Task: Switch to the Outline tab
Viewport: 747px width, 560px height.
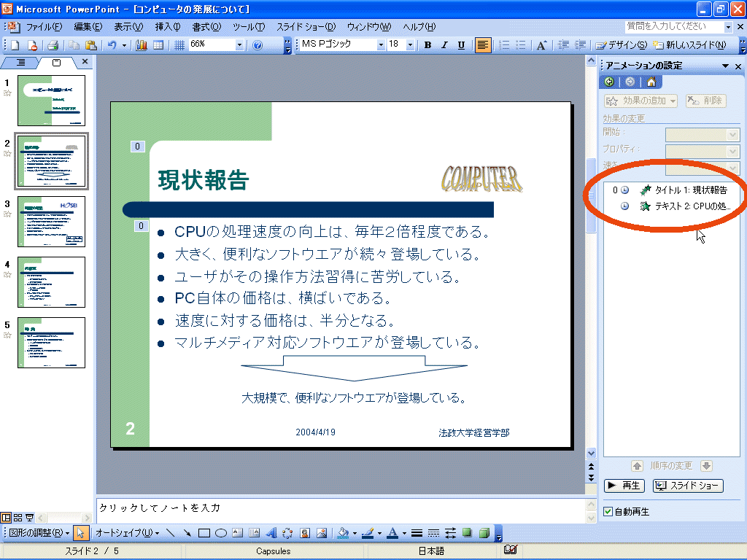Action: point(20,63)
